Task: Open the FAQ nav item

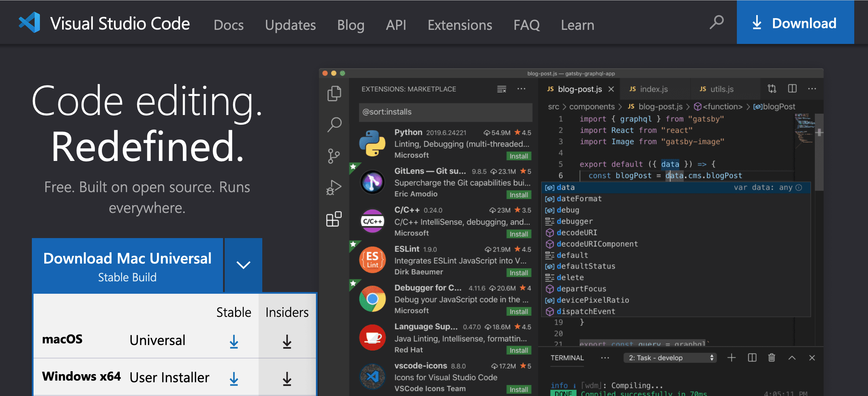Action: point(526,25)
